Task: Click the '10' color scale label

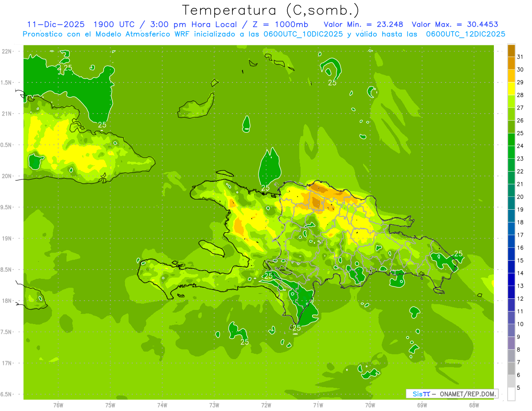Action: 520,324
